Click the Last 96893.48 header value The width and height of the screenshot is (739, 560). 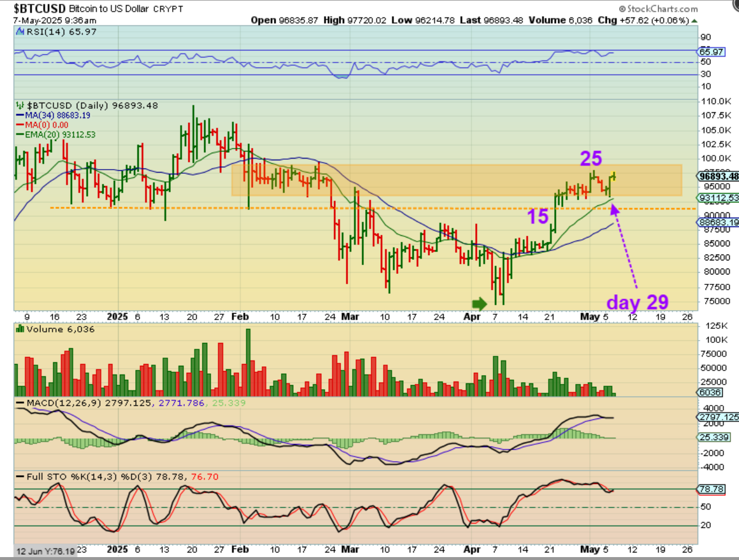[x=491, y=20]
